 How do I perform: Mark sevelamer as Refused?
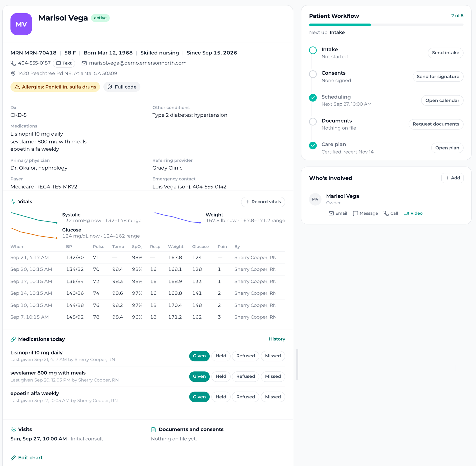click(246, 377)
